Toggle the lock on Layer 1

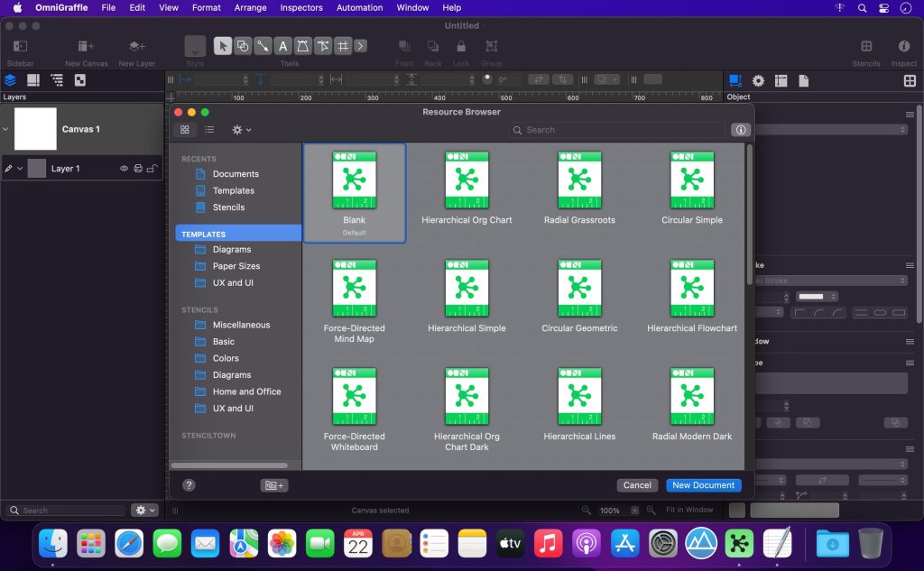coord(152,169)
